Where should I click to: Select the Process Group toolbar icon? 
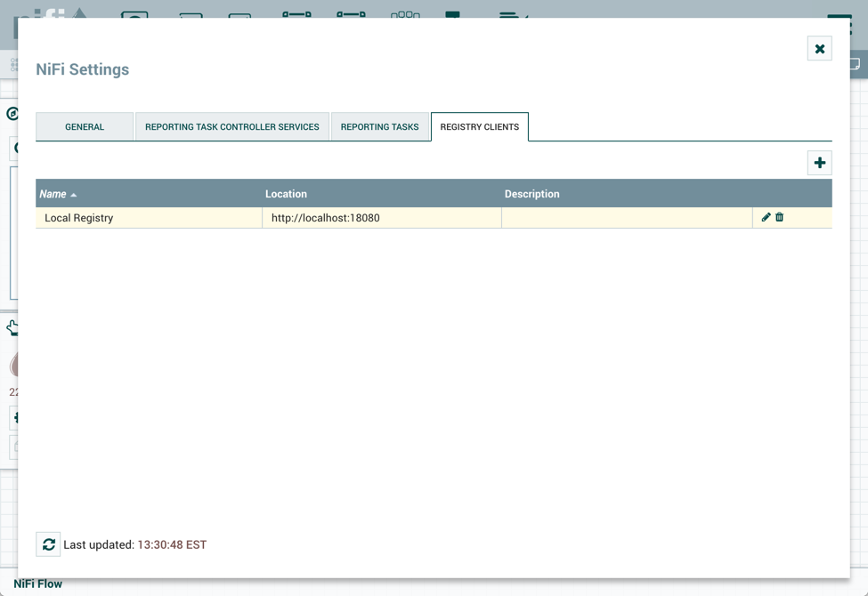pos(296,16)
